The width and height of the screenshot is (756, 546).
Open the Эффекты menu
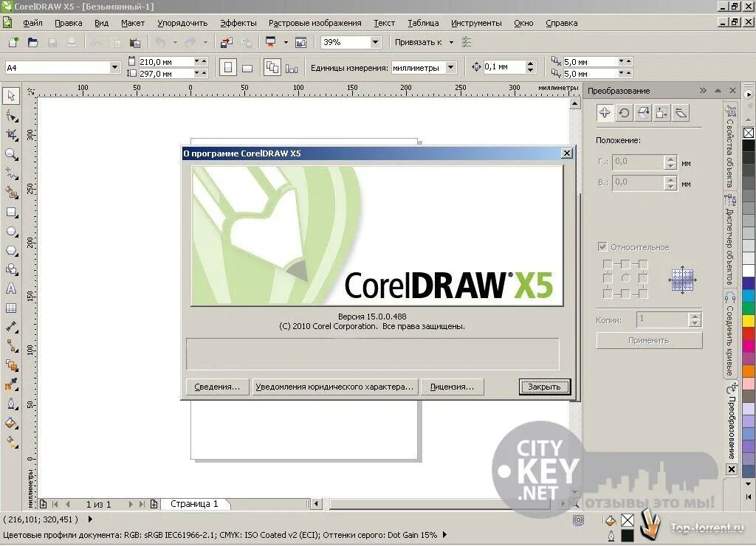point(238,23)
